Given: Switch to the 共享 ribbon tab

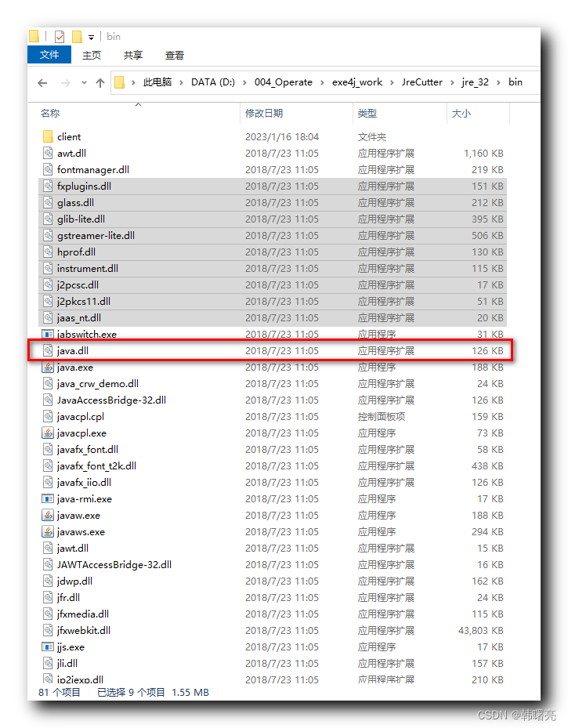Looking at the screenshot, I should coord(132,56).
